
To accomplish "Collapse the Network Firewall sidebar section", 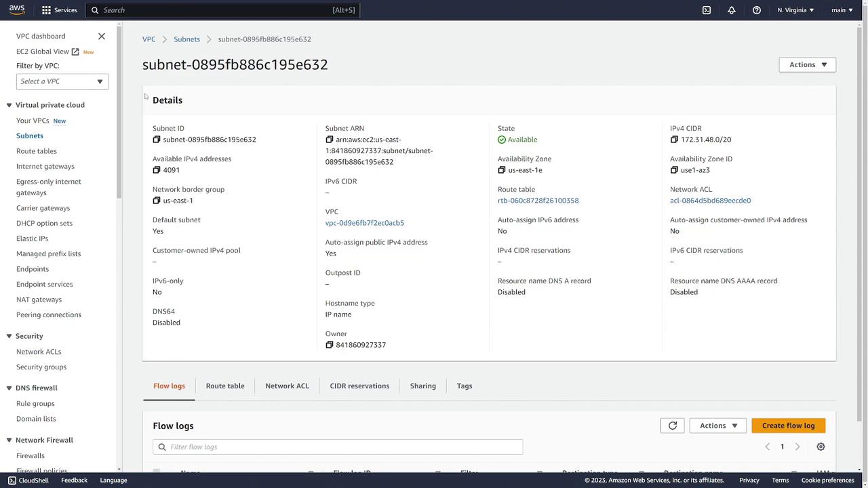I will coord(9,441).
